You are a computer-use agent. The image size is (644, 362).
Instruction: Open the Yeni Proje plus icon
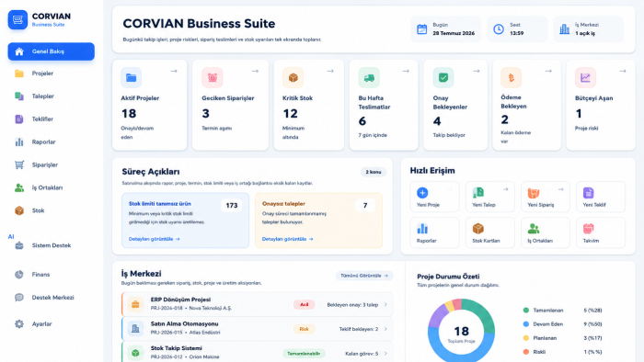click(422, 192)
